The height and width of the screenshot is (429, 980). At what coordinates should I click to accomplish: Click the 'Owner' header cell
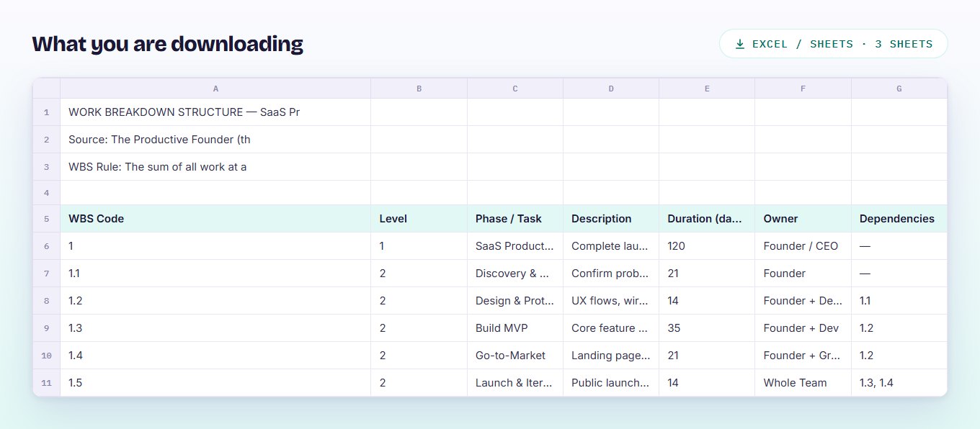[x=803, y=219]
